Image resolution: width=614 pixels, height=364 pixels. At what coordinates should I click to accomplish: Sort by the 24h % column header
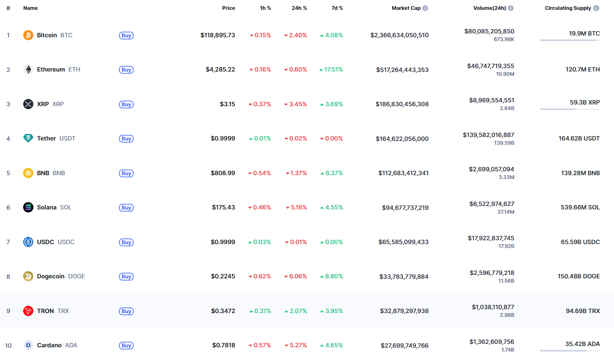299,8
